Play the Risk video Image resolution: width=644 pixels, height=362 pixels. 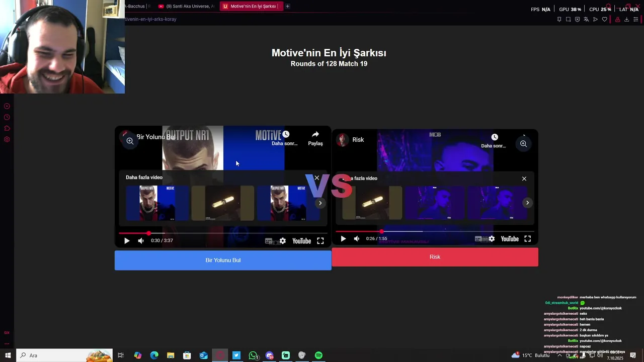tap(343, 239)
